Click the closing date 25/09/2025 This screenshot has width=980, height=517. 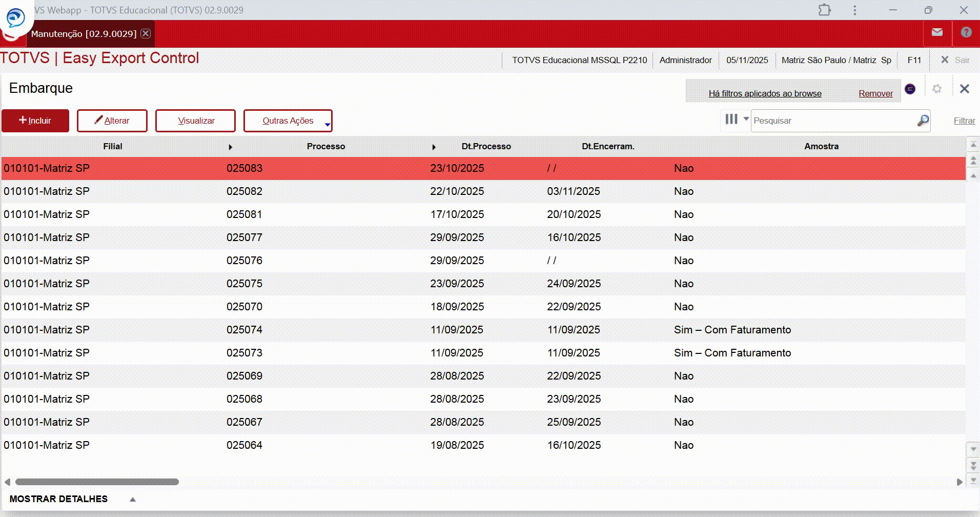(x=574, y=422)
